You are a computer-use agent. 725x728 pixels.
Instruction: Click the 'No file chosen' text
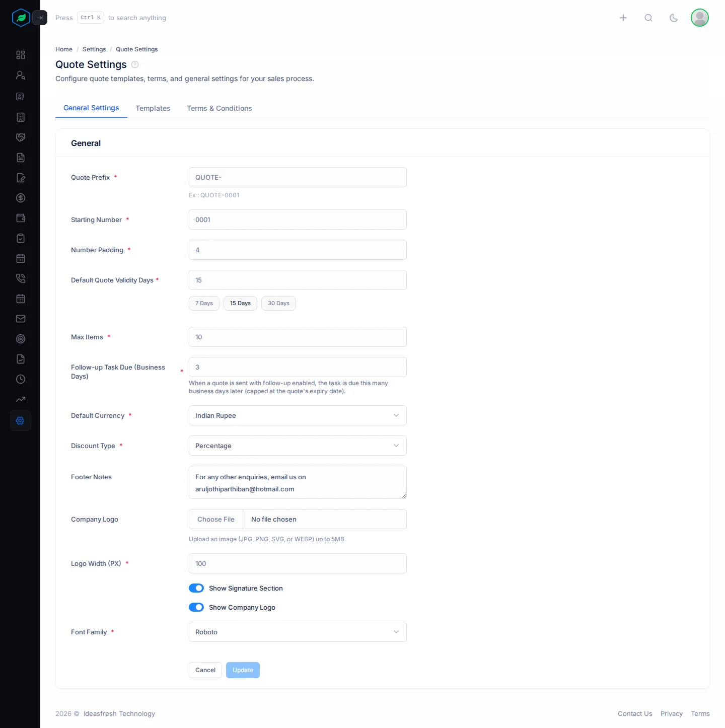274,519
